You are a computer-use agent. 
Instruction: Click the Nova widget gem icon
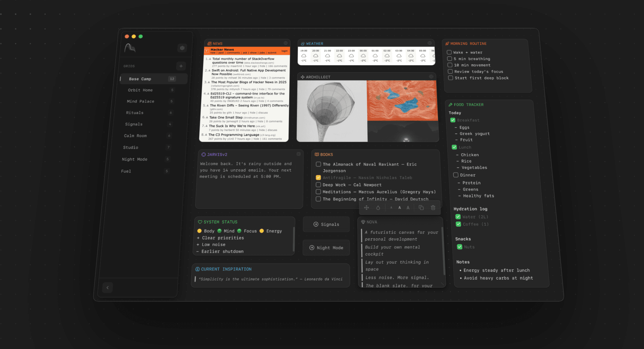[x=363, y=222]
